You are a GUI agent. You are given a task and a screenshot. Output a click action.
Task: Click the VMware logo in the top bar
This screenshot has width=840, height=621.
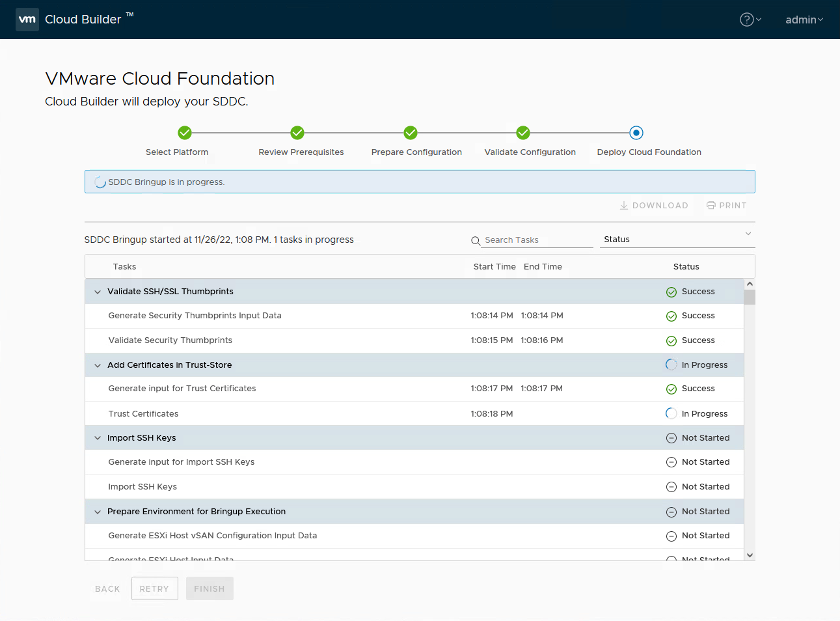[x=27, y=19]
